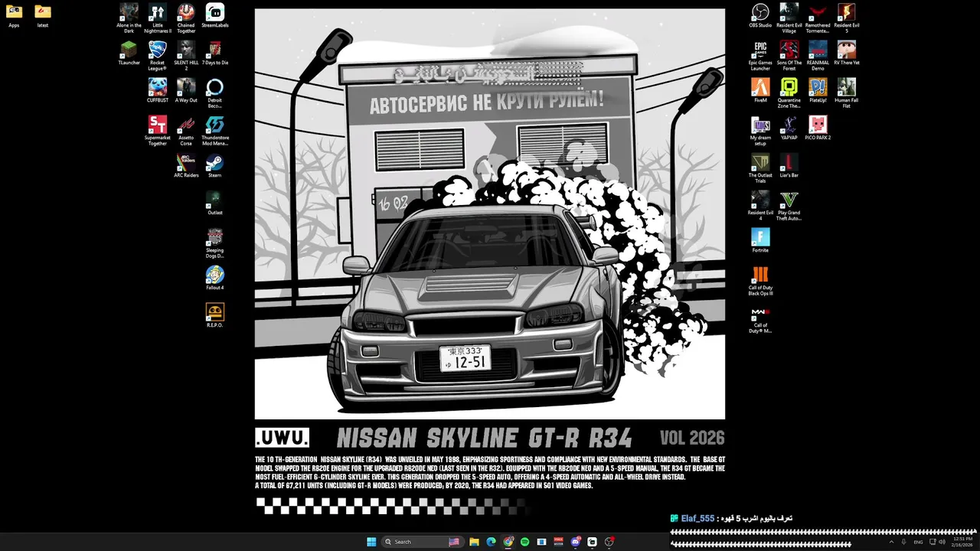
Task: Open Spotify from taskbar
Action: tap(524, 542)
